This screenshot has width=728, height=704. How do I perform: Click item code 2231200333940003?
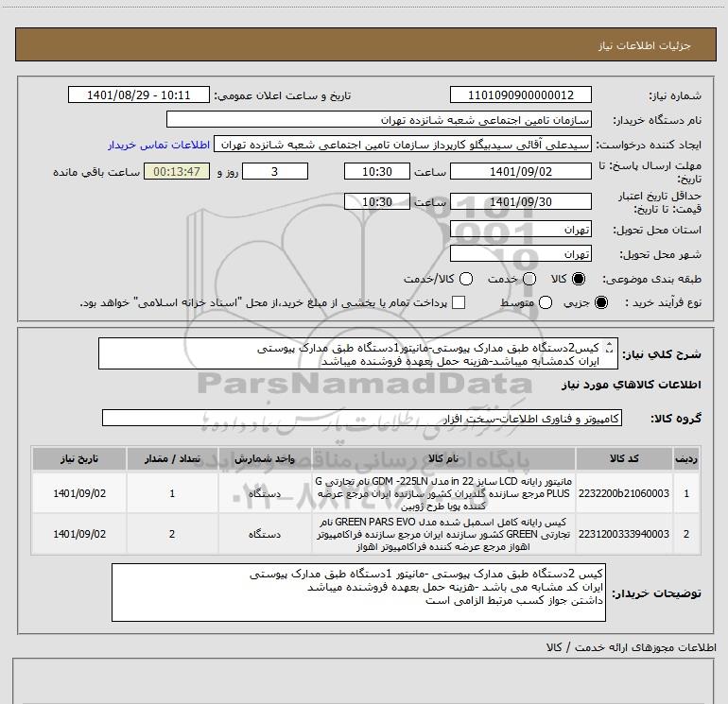[624, 534]
